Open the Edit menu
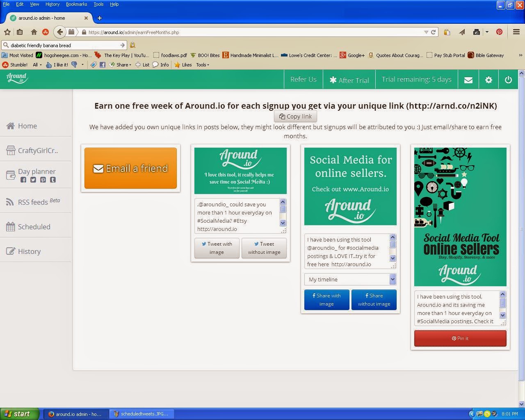525x420 pixels. (20, 4)
